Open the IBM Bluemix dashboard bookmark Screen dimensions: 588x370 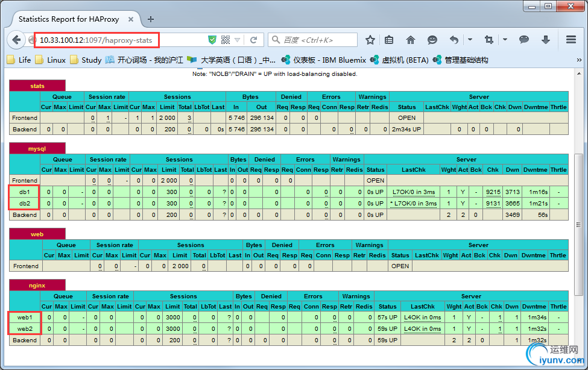324,60
